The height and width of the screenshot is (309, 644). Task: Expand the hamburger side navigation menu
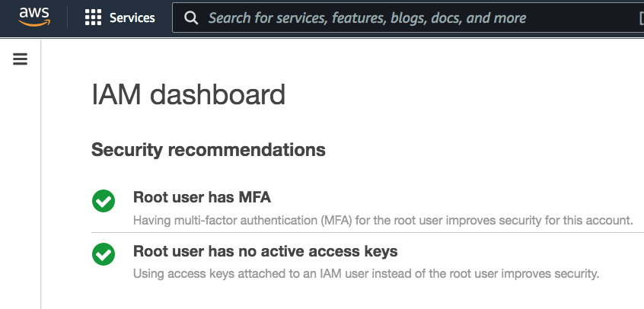(x=20, y=59)
